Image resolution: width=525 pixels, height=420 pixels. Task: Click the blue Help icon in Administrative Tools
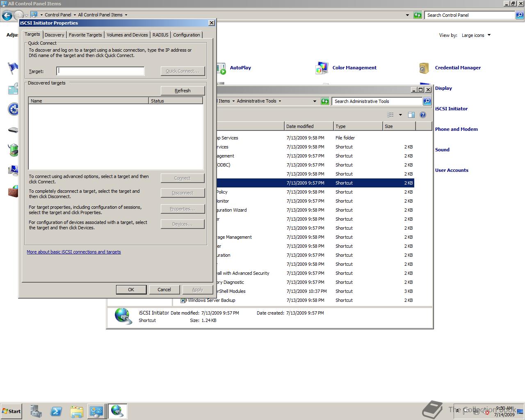point(423,115)
